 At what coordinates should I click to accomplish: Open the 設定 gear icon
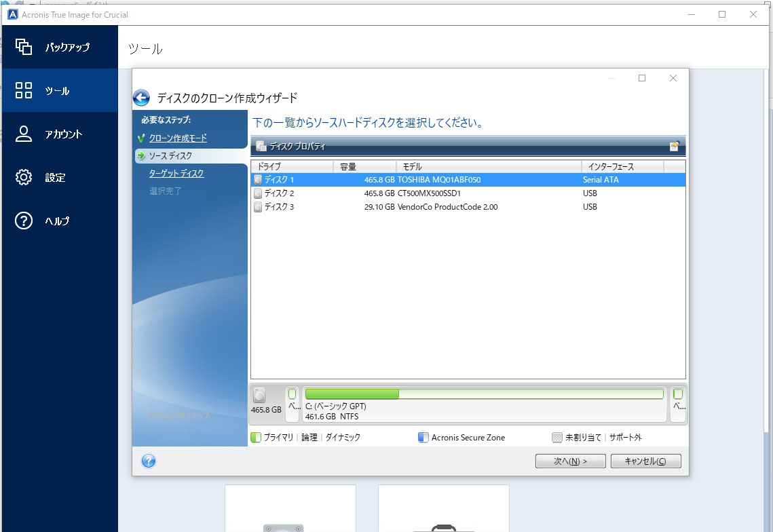(x=24, y=177)
